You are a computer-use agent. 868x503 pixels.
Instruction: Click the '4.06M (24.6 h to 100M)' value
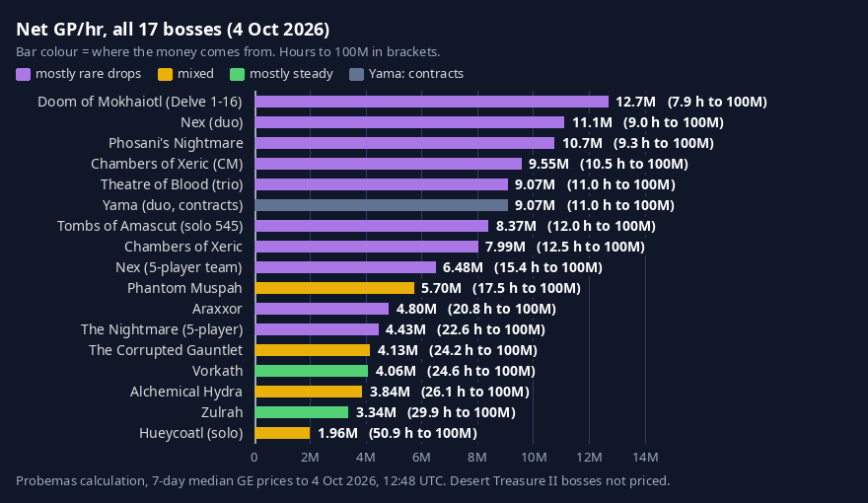point(455,371)
